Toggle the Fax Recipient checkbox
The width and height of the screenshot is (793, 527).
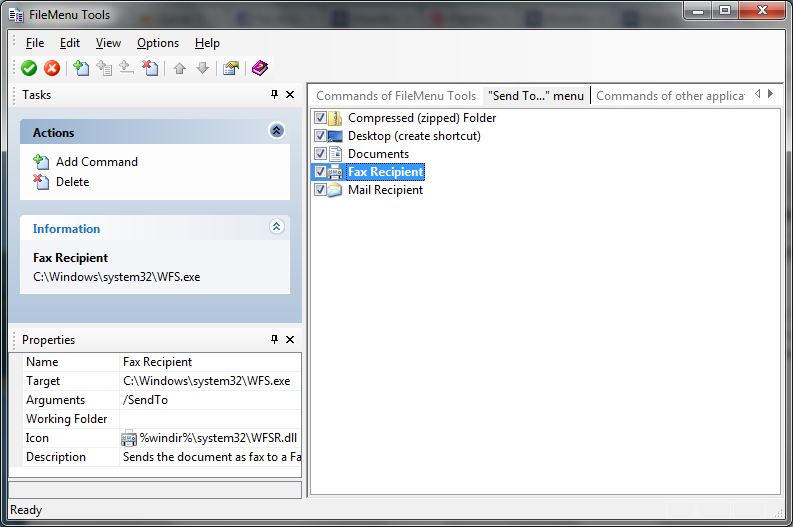tap(320, 171)
